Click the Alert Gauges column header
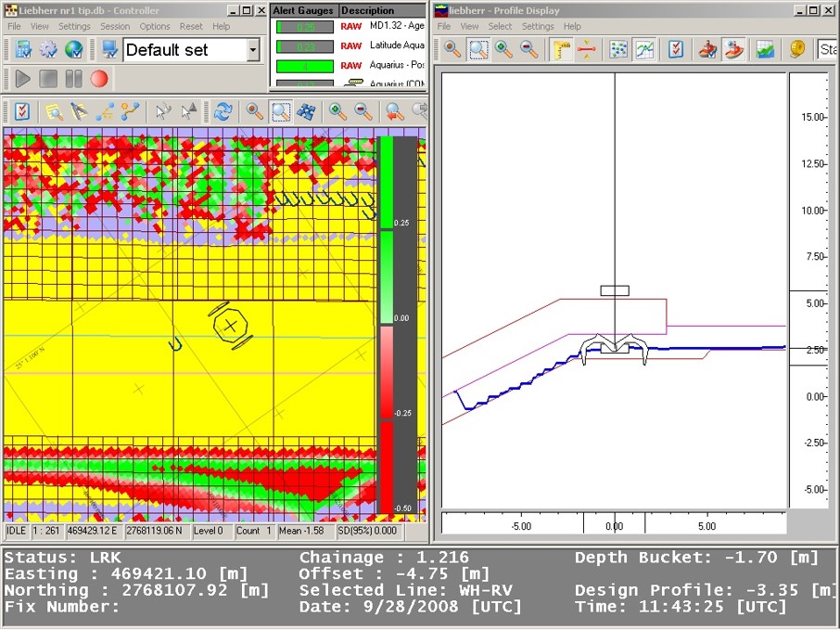Screen dimensions: 840x630 point(304,10)
